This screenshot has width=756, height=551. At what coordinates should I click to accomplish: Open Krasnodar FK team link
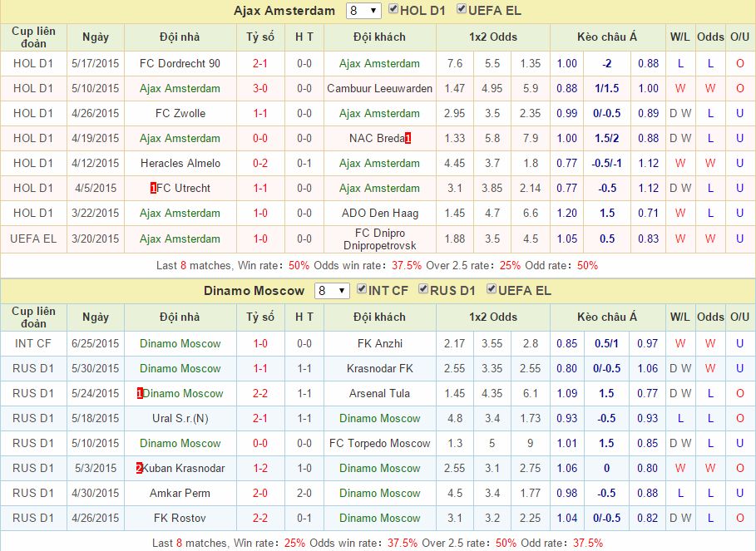click(380, 369)
